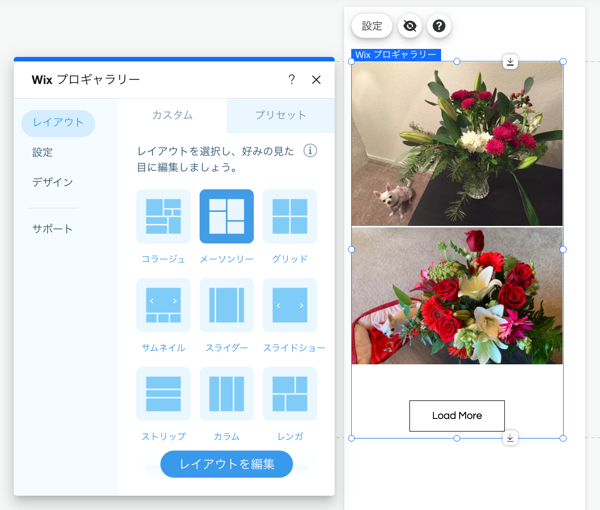Close the Wix プロギャラリー panel
This screenshot has height=510, width=600.
[x=316, y=80]
